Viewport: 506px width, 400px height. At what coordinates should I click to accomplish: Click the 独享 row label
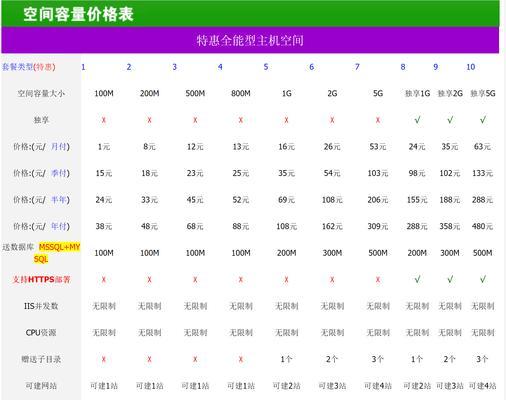point(41,120)
